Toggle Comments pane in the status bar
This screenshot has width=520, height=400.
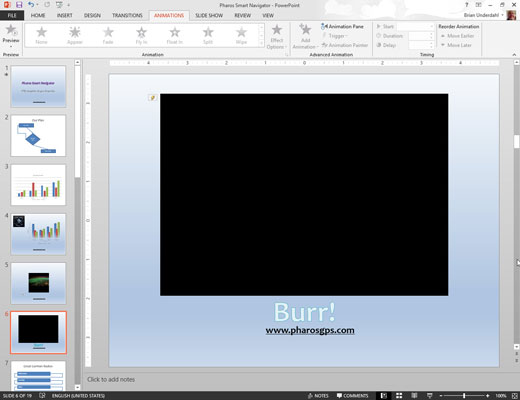pyautogui.click(x=352, y=396)
